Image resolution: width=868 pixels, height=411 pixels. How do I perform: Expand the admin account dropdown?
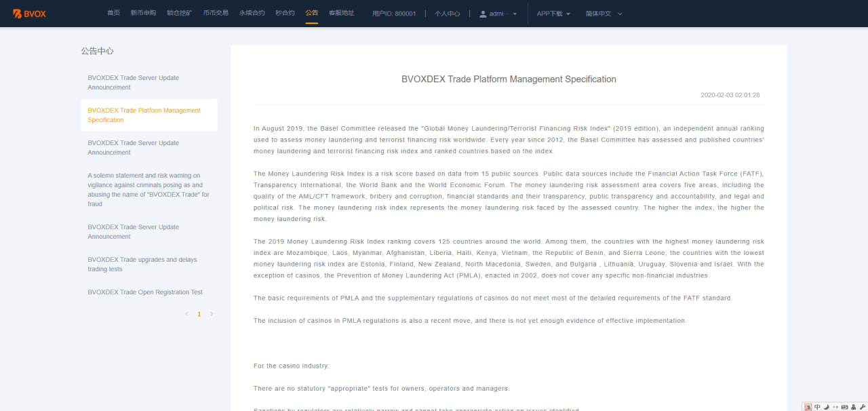tap(498, 14)
